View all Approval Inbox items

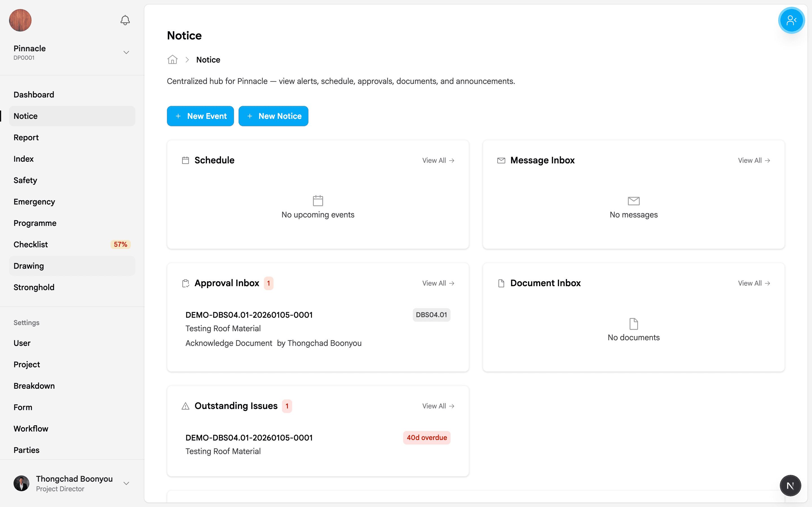438,283
